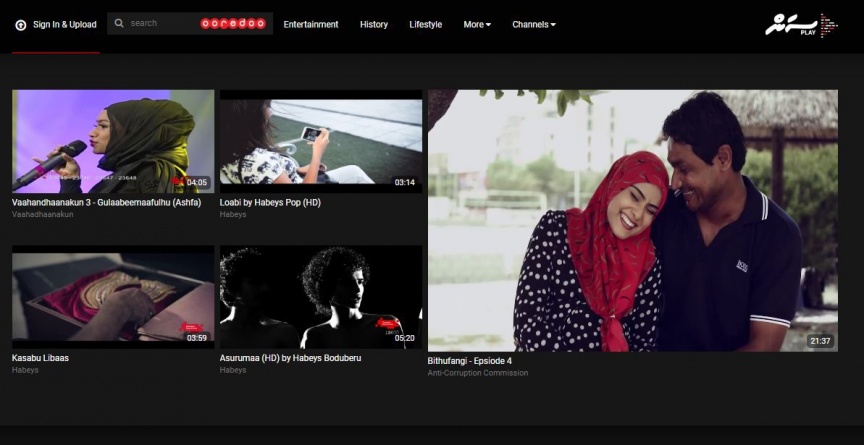This screenshot has height=445, width=864.
Task: Visit the Anti-Corruption Commission channel
Action: 477,373
